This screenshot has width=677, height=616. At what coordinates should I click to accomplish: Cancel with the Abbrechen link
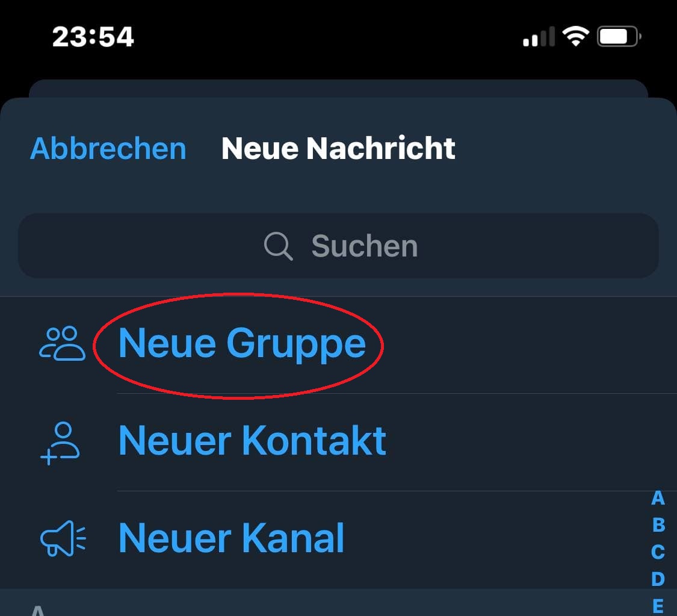click(x=108, y=148)
